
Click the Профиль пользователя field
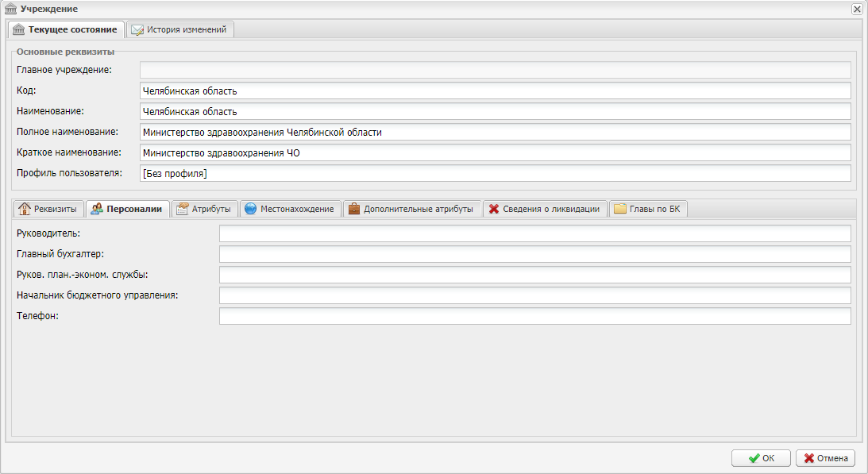coord(495,173)
